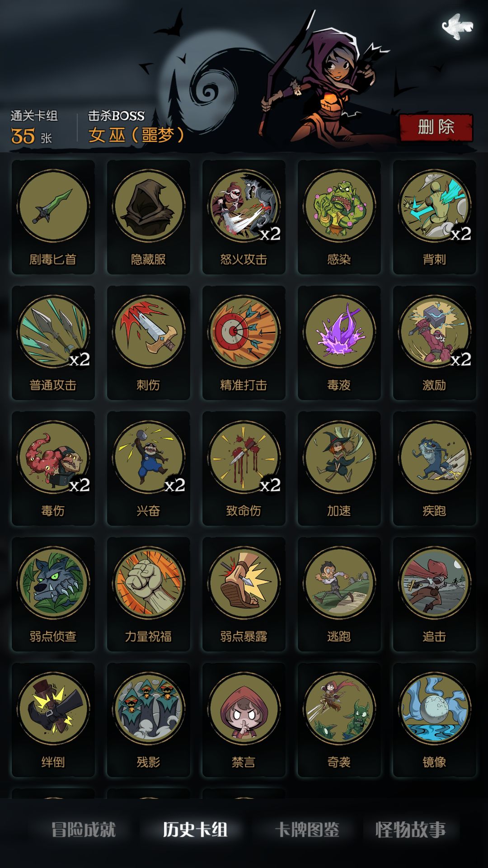Choose the 力量祝福 fist card
488x868 pixels.
coord(149,594)
